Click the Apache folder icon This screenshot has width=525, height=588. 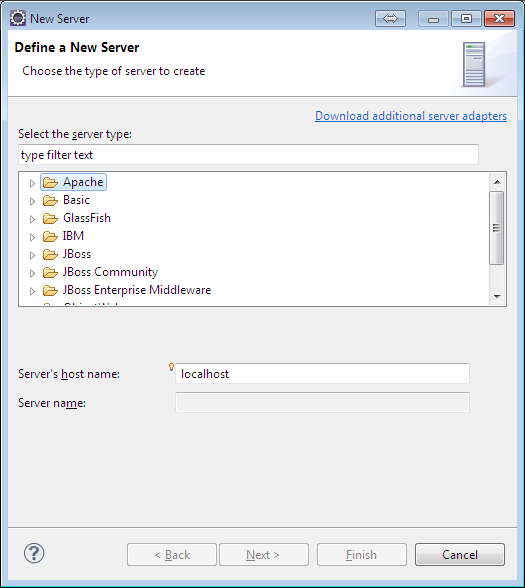pyautogui.click(x=50, y=182)
